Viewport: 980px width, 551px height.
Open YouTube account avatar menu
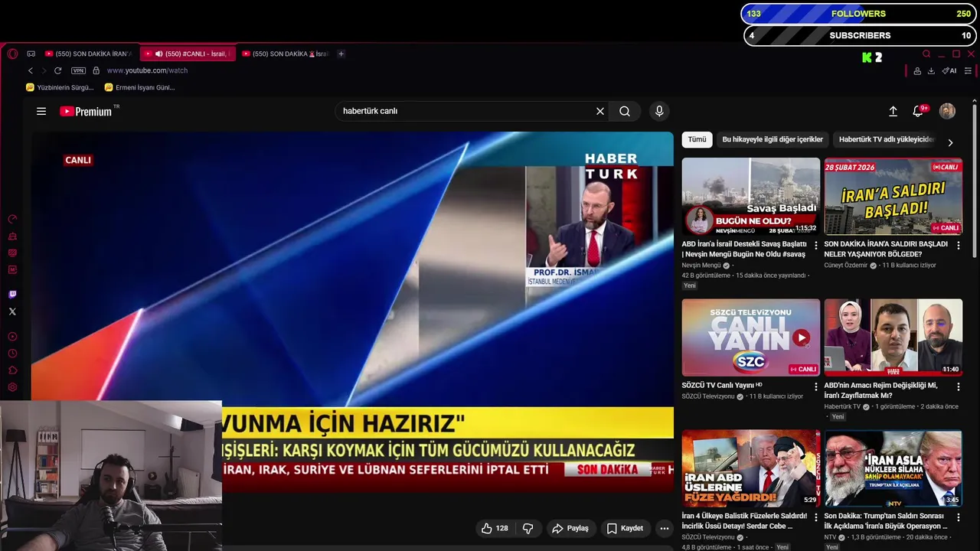click(947, 111)
